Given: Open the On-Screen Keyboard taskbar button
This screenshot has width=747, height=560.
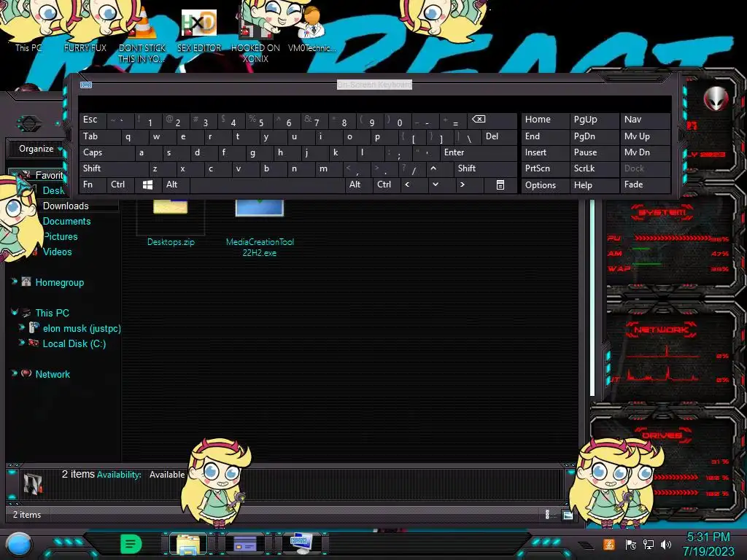Looking at the screenshot, I should point(301,544).
